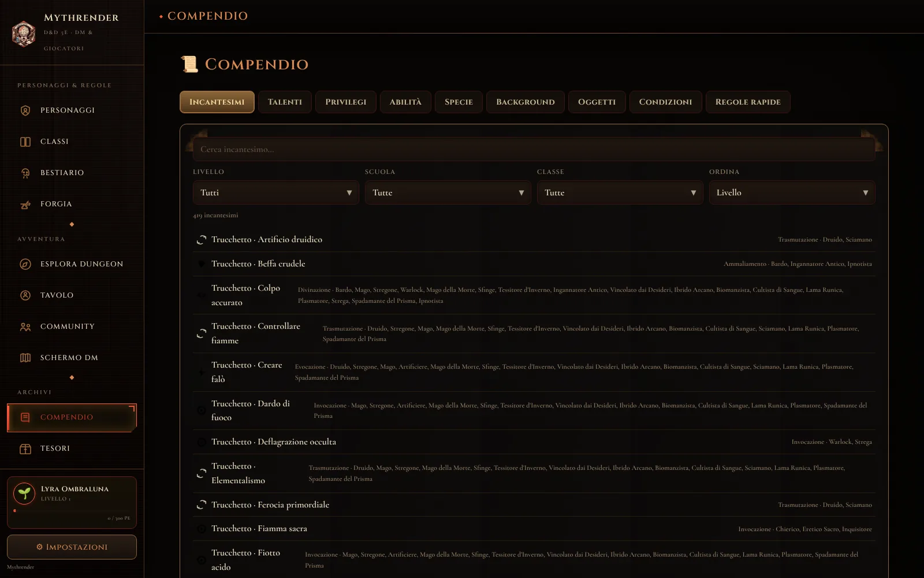This screenshot has width=924, height=578.
Task: Open Trucchetto Deflagrazione occulta spell
Action: 534,442
